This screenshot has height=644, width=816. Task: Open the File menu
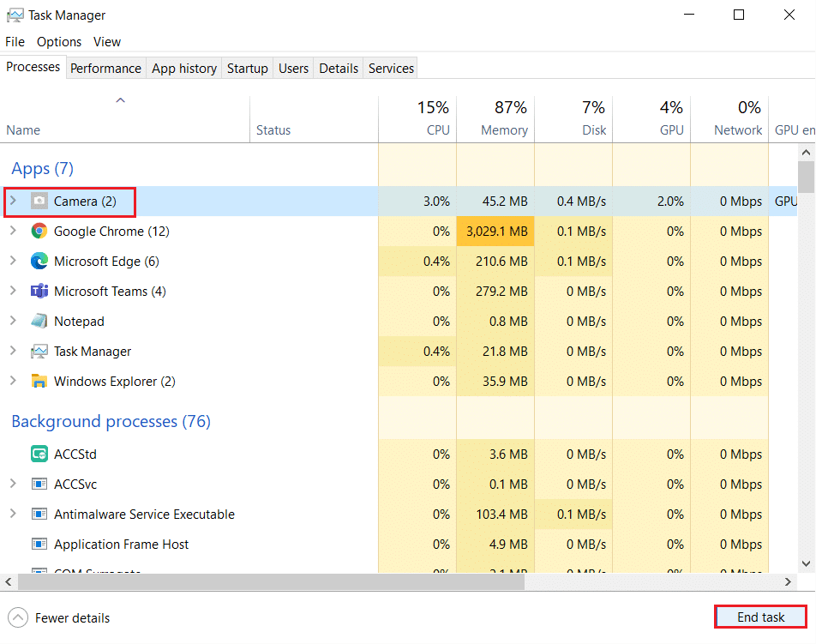15,42
